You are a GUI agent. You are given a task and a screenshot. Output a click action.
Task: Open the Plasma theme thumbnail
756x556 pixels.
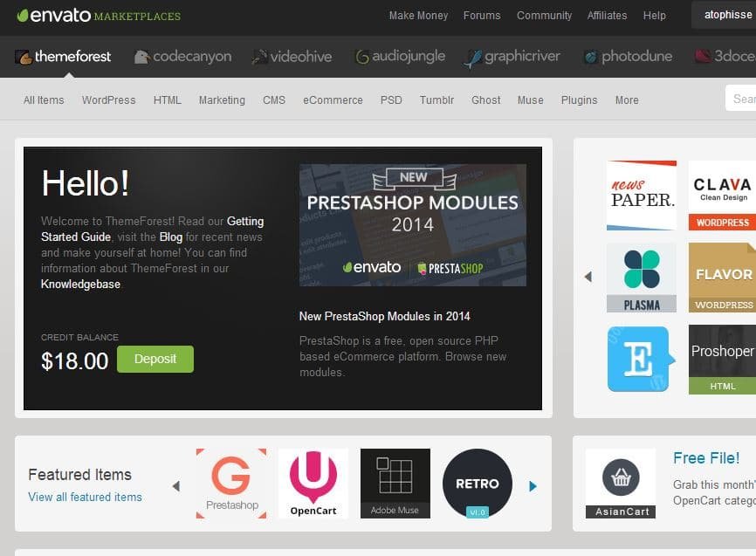click(x=642, y=278)
